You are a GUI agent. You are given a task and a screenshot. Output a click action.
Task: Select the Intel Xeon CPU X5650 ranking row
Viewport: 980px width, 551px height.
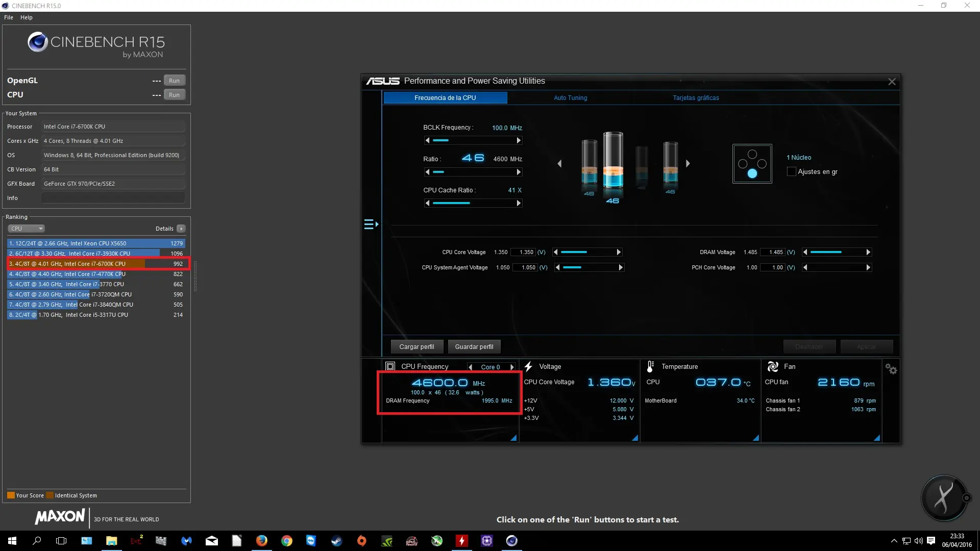point(96,243)
